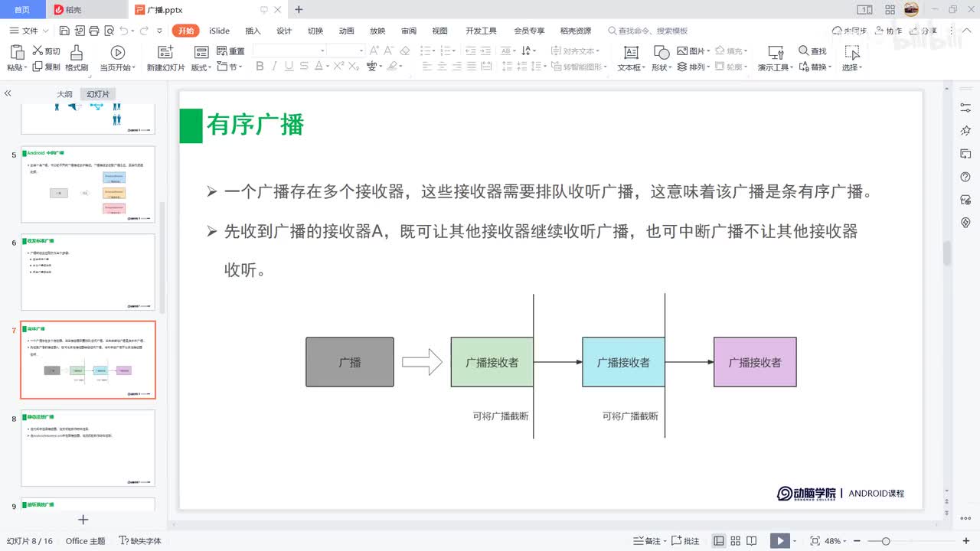Click the Print Preview icon
The width and height of the screenshot is (980, 551).
[108, 31]
